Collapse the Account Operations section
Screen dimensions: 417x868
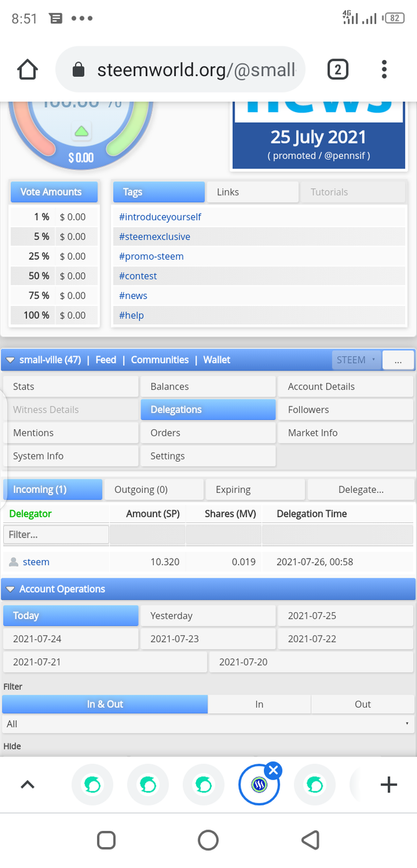click(x=10, y=589)
